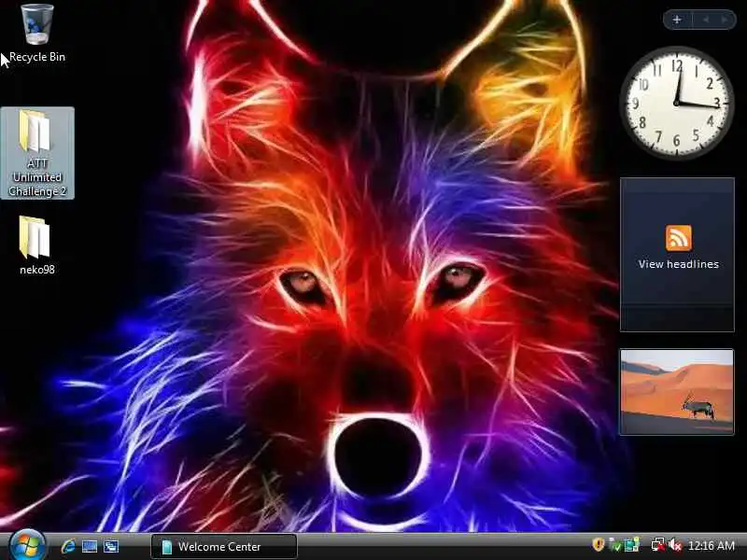Click the sidebar Add Gadgets plus button

(677, 20)
